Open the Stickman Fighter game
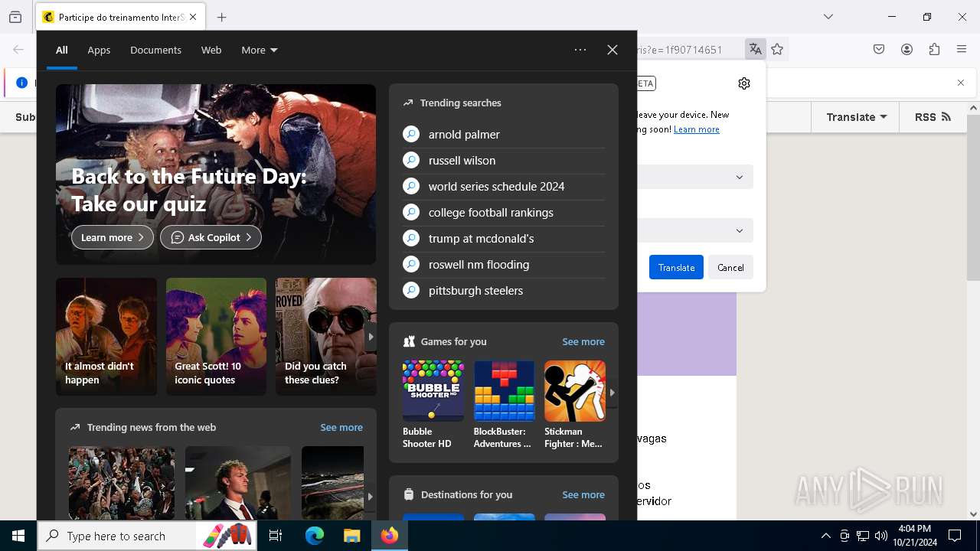Screen dimensions: 980x551 tap(575, 405)
